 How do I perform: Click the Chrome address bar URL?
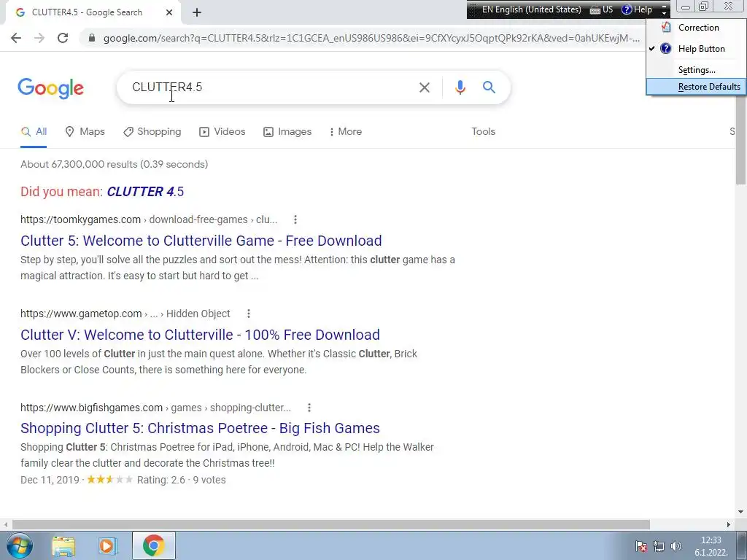point(371,38)
